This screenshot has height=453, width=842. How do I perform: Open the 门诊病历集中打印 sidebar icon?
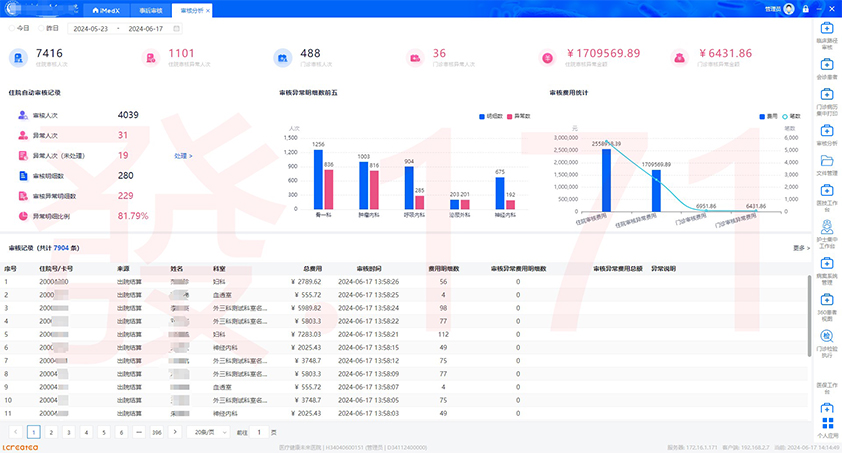click(x=826, y=94)
